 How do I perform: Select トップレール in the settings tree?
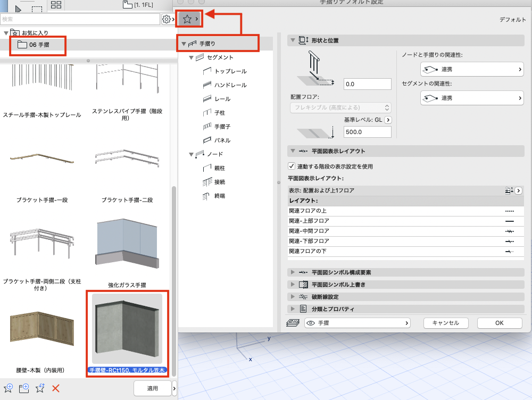230,71
